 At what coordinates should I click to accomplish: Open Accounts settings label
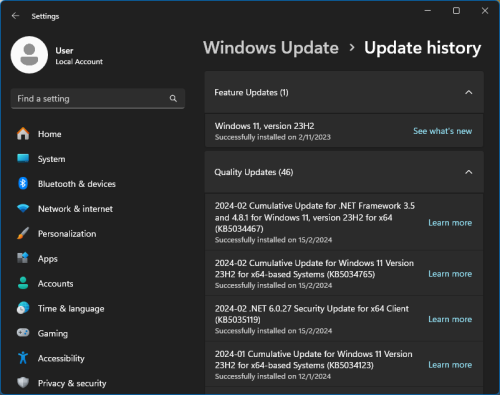(x=55, y=284)
